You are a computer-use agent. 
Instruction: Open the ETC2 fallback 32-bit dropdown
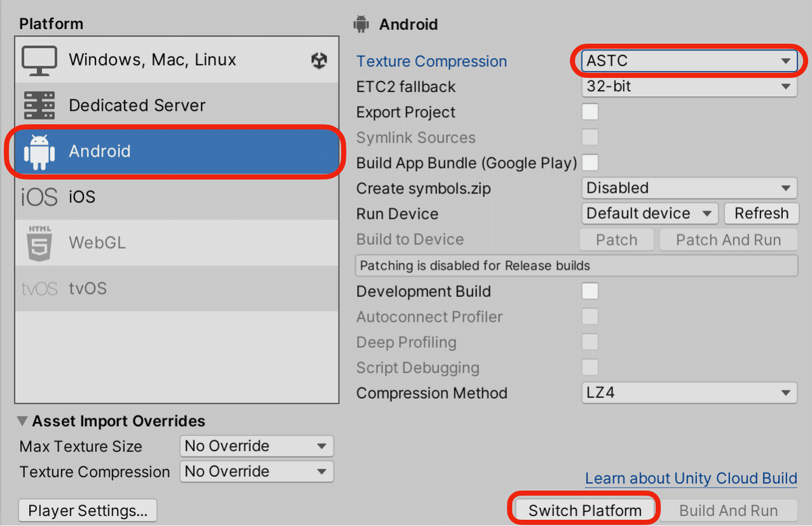(689, 87)
